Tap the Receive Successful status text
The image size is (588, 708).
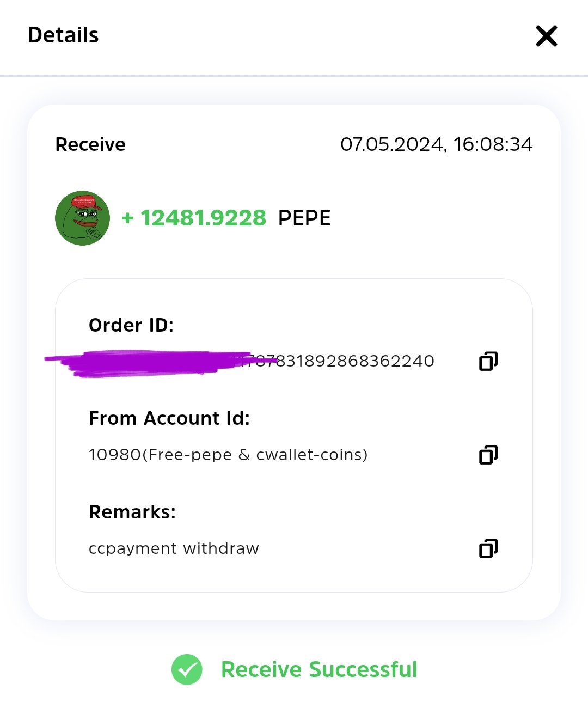(319, 669)
